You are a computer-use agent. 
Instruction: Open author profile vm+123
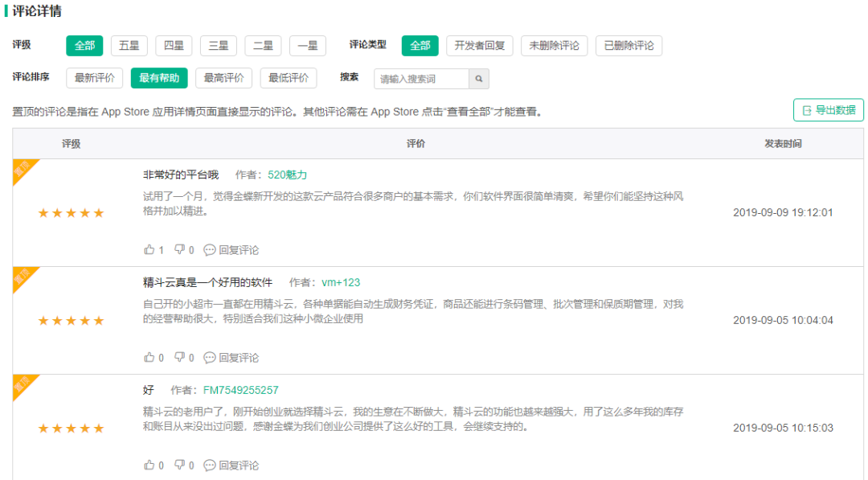341,282
